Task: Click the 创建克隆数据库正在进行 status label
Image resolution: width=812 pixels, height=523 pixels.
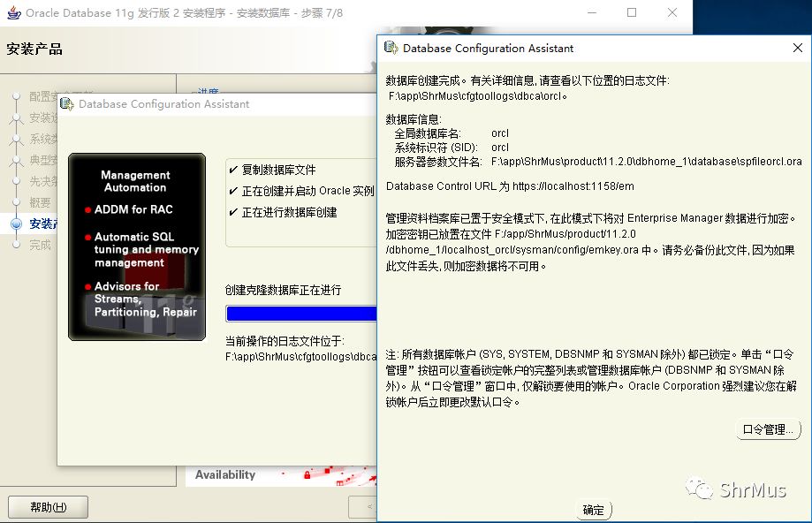Action: (284, 290)
